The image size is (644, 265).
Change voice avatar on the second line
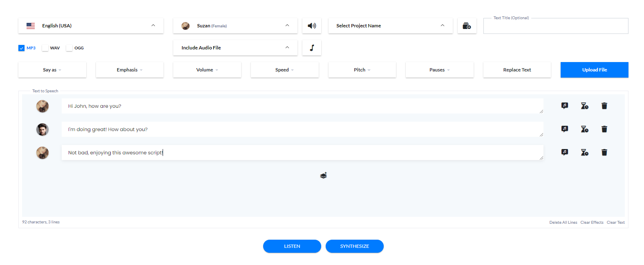point(42,129)
